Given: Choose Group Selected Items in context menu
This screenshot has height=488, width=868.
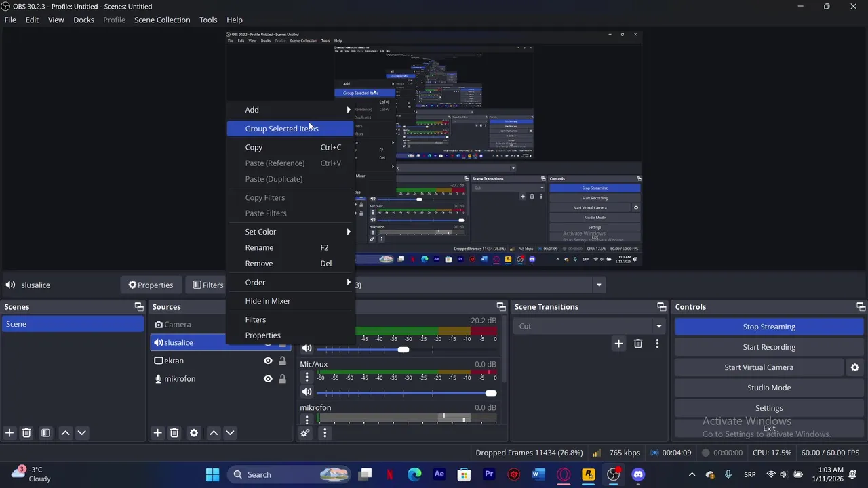Looking at the screenshot, I should [290, 129].
